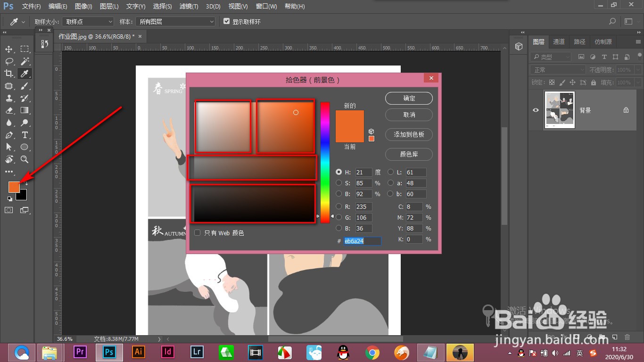Image resolution: width=644 pixels, height=362 pixels.
Task: Open the History panel icon
Action: (x=44, y=44)
